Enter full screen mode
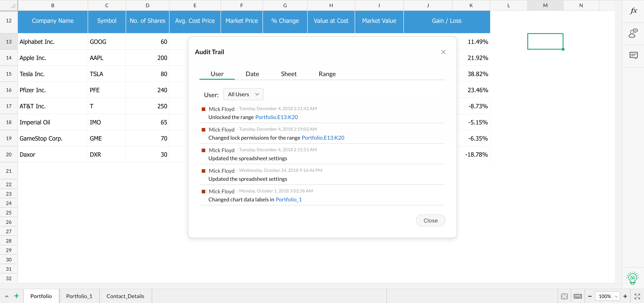Viewport: 644px width, 303px height. (637, 296)
